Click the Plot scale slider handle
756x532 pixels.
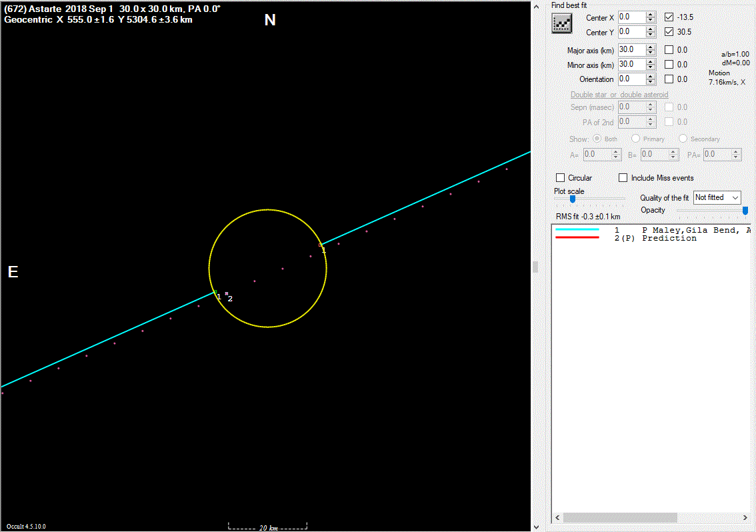click(x=572, y=199)
